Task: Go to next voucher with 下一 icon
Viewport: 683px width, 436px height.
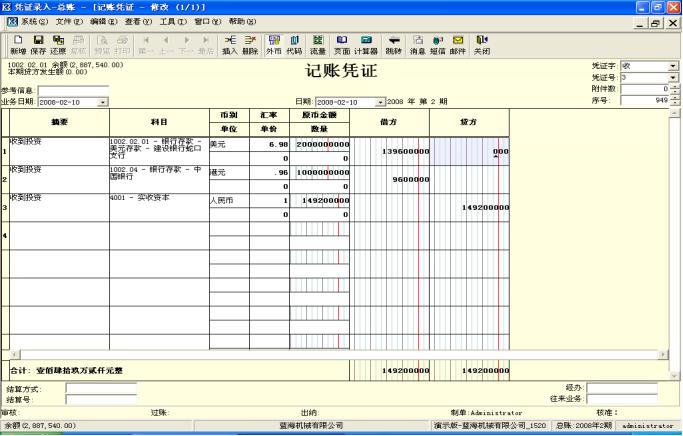Action: [186, 45]
